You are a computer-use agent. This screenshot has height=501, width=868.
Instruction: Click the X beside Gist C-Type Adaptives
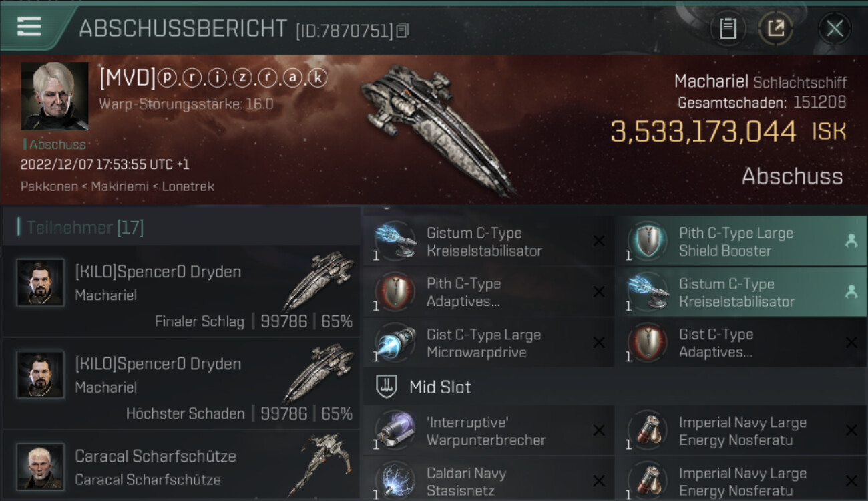click(x=851, y=343)
